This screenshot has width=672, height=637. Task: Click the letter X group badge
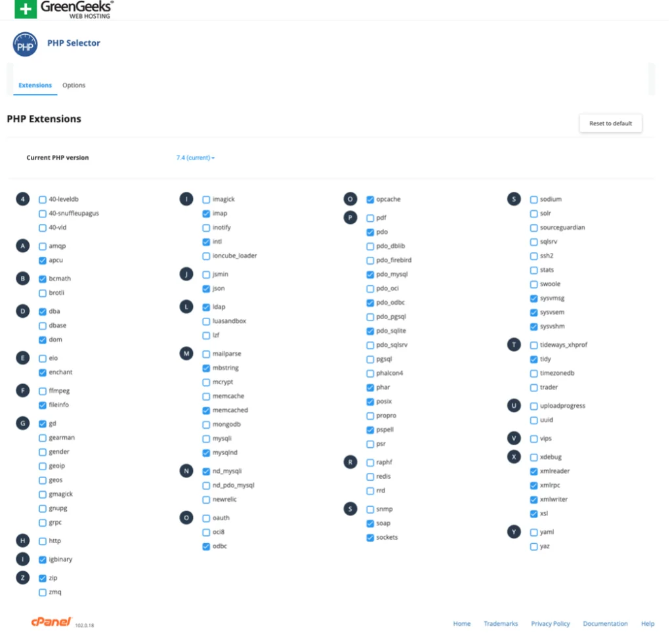pos(514,457)
